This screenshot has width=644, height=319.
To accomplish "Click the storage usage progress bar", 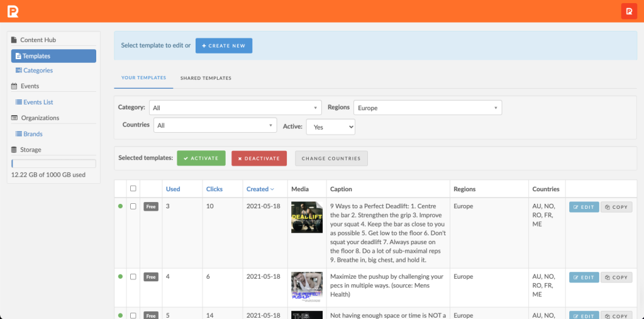I will point(54,164).
